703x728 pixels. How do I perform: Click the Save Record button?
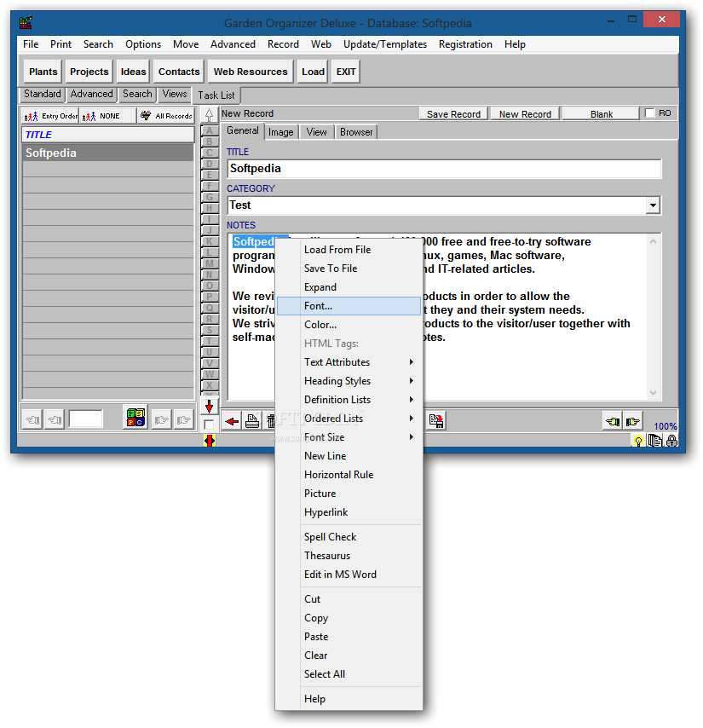(x=453, y=114)
